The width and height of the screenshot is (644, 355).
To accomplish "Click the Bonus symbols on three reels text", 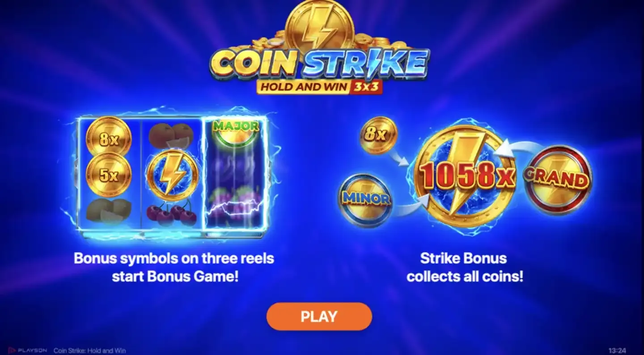I will click(x=174, y=267).
